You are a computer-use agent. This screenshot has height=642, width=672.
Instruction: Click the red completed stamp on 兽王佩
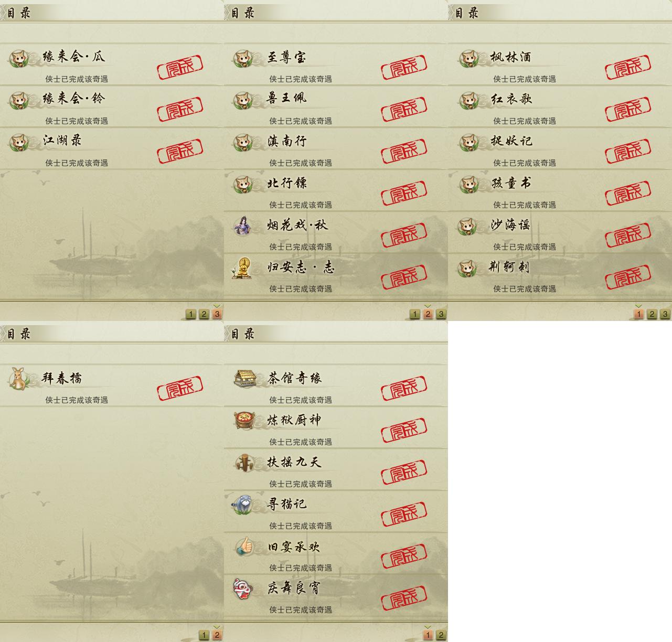(403, 109)
